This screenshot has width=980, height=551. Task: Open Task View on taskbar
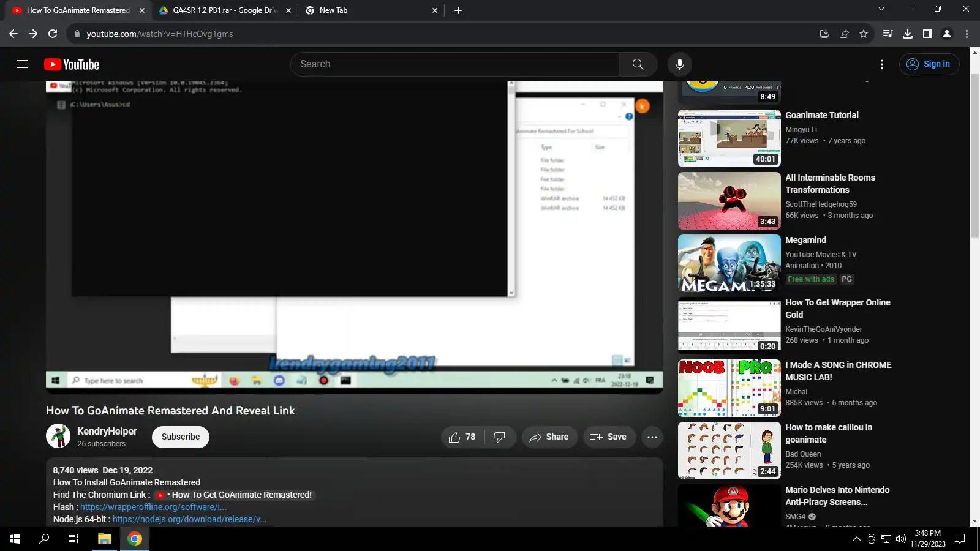coord(73,539)
